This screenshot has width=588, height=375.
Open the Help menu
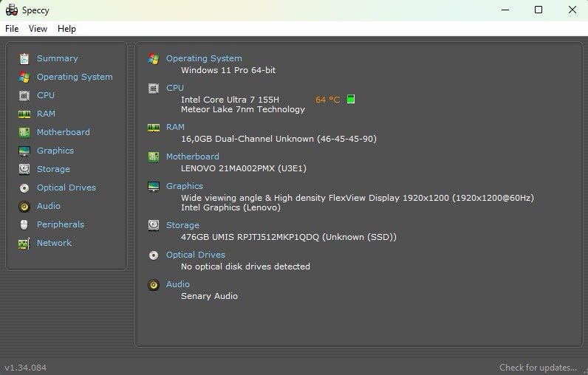tap(66, 29)
